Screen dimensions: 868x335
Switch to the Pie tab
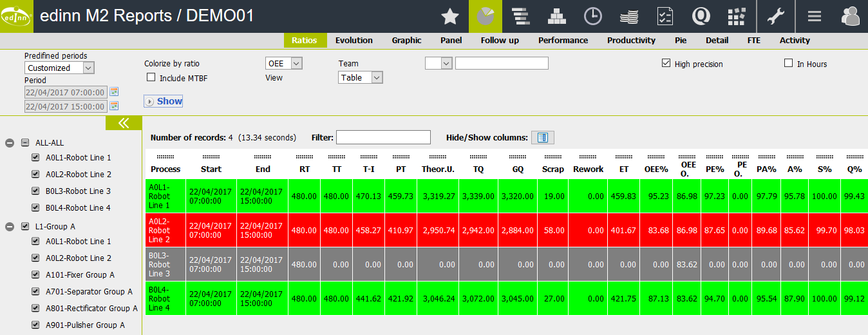coord(681,40)
